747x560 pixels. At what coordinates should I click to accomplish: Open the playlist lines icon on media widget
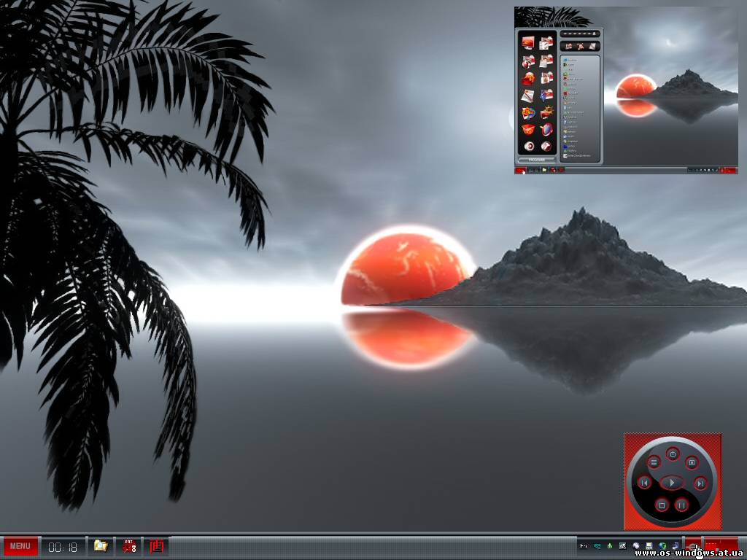click(654, 462)
